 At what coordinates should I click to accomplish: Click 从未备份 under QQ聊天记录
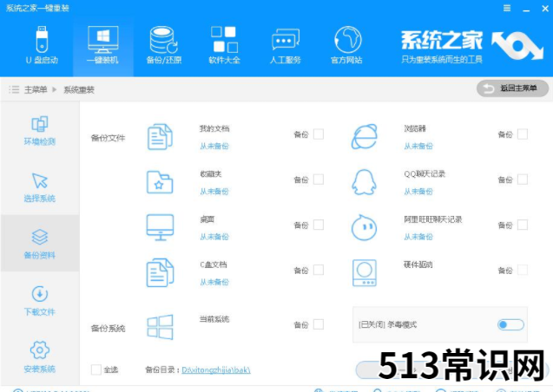pyautogui.click(x=418, y=192)
